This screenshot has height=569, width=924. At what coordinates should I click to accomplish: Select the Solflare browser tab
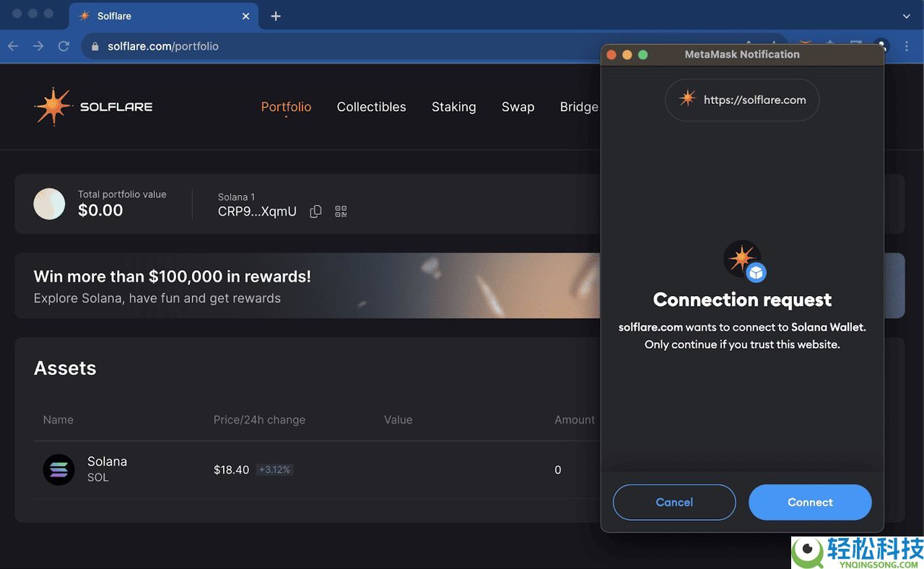point(164,16)
